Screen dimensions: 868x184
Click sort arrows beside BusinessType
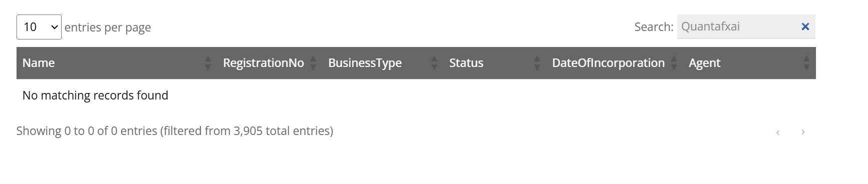click(434, 63)
